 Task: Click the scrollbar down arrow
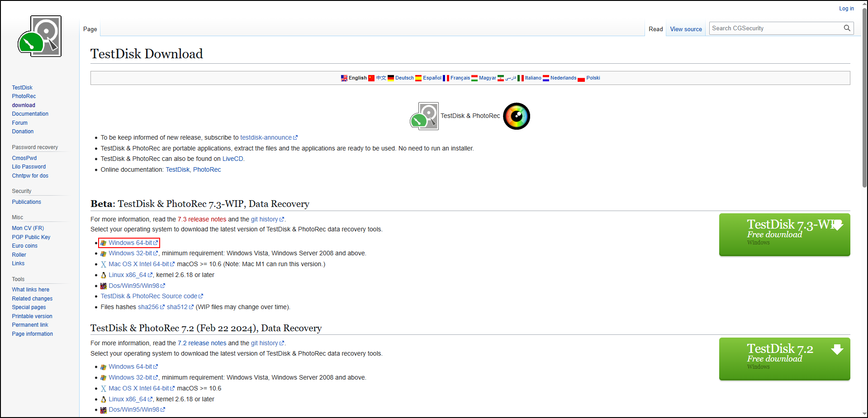[864, 414]
